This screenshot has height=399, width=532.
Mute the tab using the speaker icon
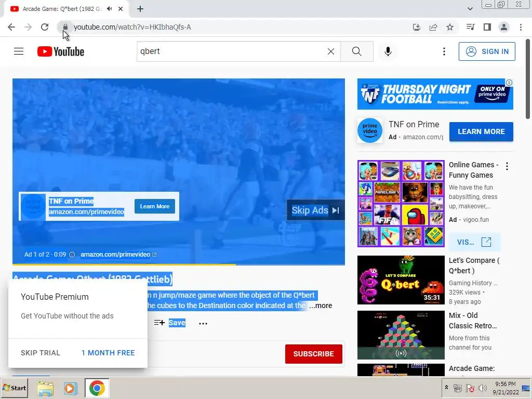point(109,9)
